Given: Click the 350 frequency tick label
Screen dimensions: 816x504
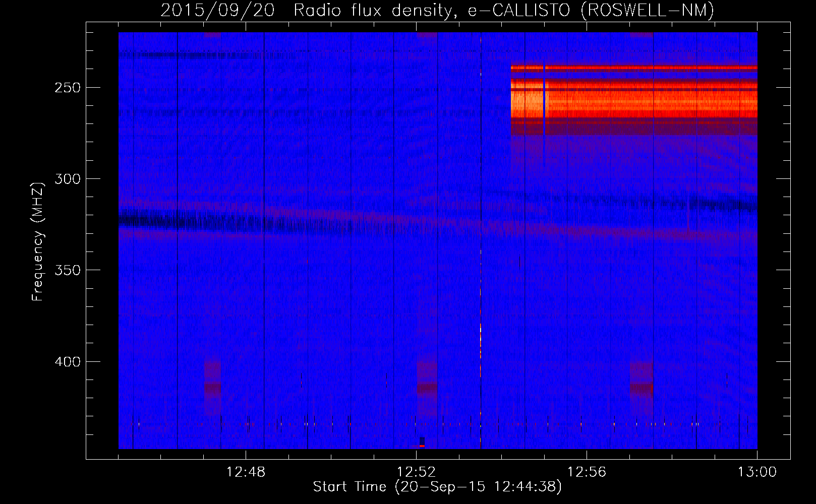Looking at the screenshot, I should tap(68, 270).
